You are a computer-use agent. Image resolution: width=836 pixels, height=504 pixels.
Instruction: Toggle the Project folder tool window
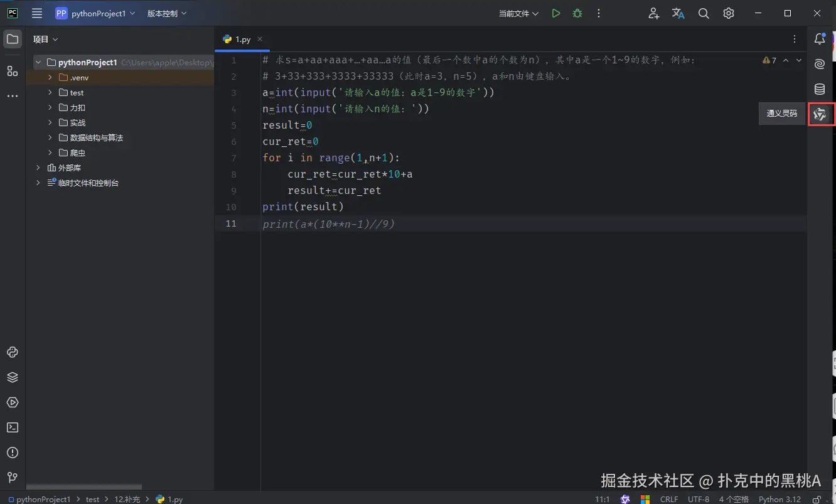pos(13,39)
